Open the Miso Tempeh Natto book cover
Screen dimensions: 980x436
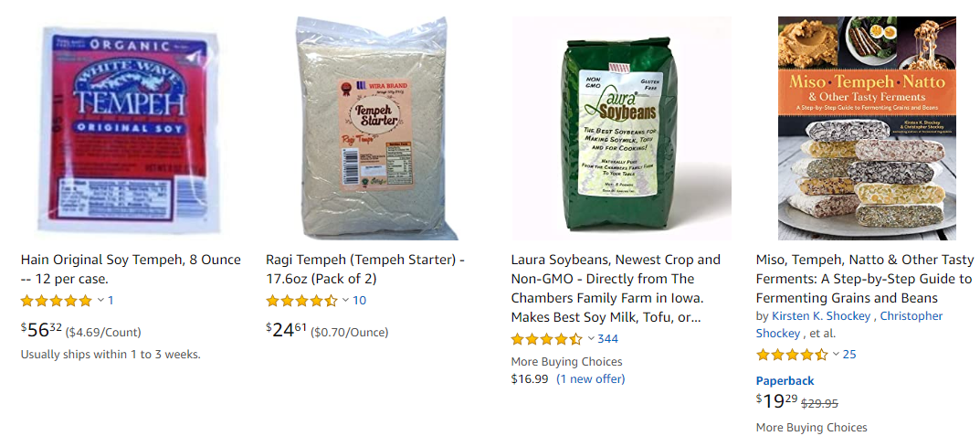(867, 128)
